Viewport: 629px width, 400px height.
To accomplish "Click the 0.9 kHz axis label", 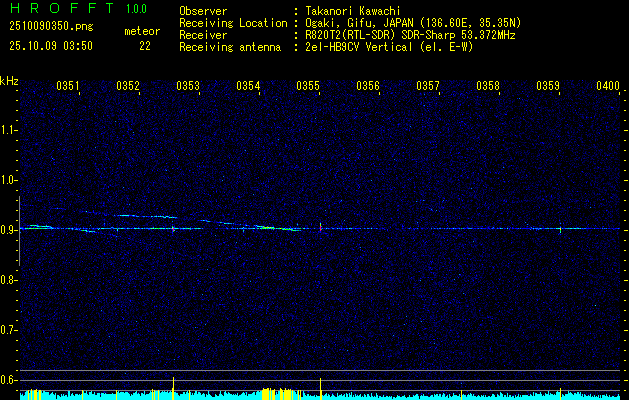I will pyautogui.click(x=7, y=230).
